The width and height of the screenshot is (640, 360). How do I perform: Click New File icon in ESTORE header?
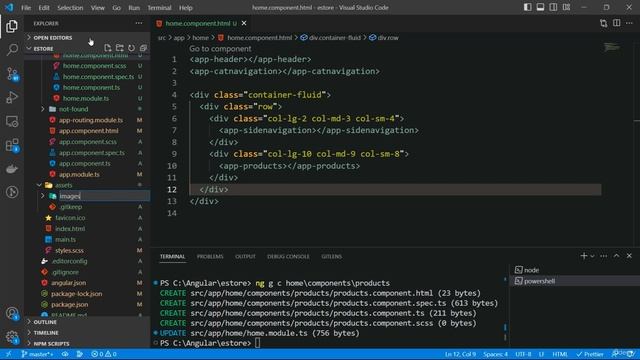[x=107, y=48]
